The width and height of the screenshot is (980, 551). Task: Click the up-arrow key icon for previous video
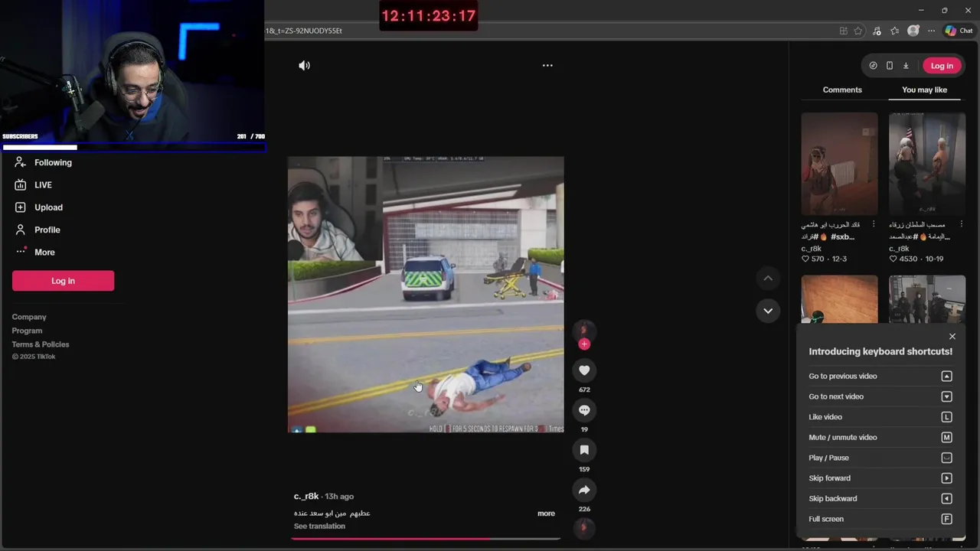click(x=946, y=376)
